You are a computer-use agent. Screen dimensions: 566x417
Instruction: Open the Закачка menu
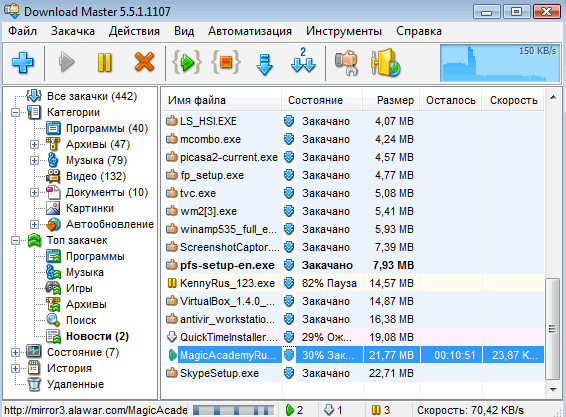pos(73,31)
